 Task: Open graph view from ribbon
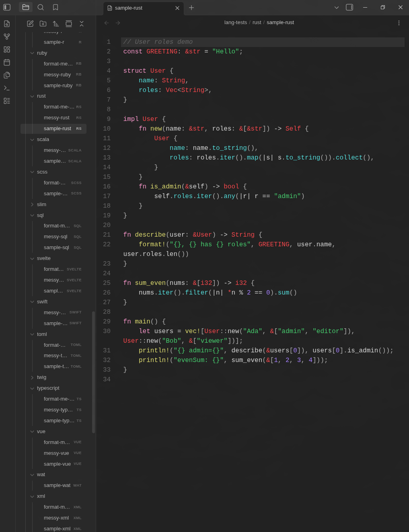tap(7, 37)
